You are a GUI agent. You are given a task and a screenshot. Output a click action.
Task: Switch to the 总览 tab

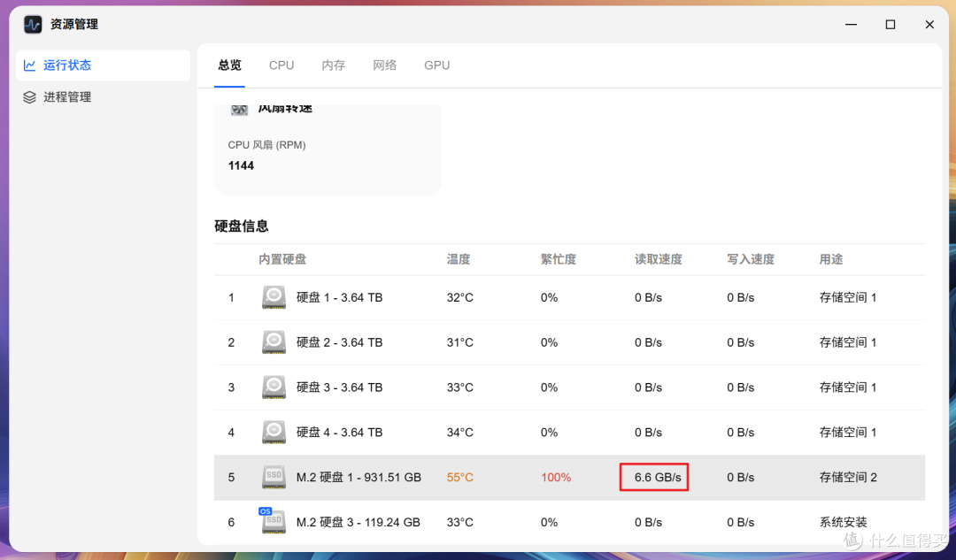click(230, 65)
